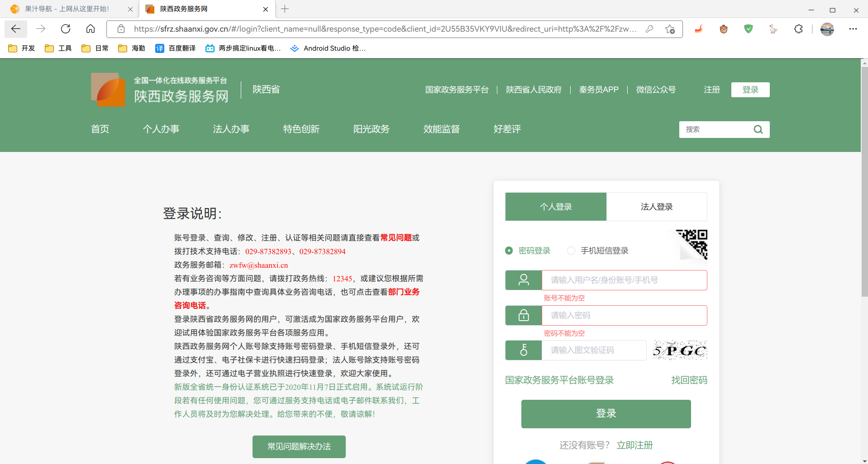
Task: Click the header 登录 button
Action: 750,90
